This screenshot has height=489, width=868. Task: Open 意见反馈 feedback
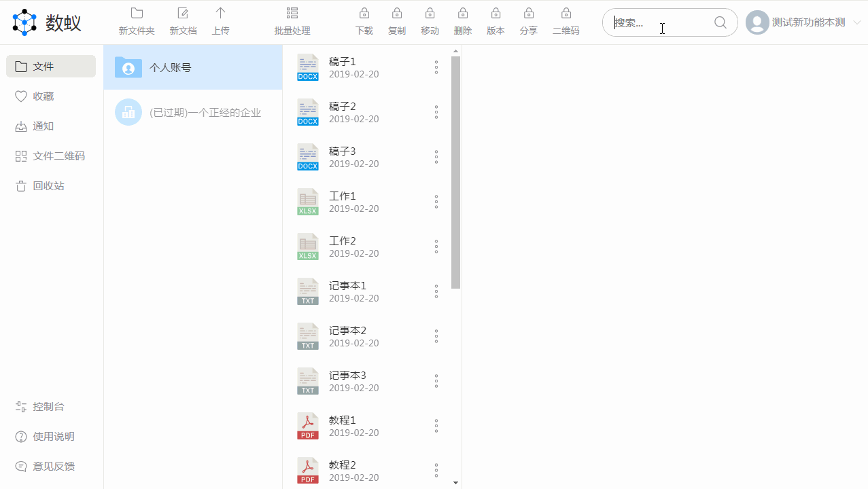51,466
